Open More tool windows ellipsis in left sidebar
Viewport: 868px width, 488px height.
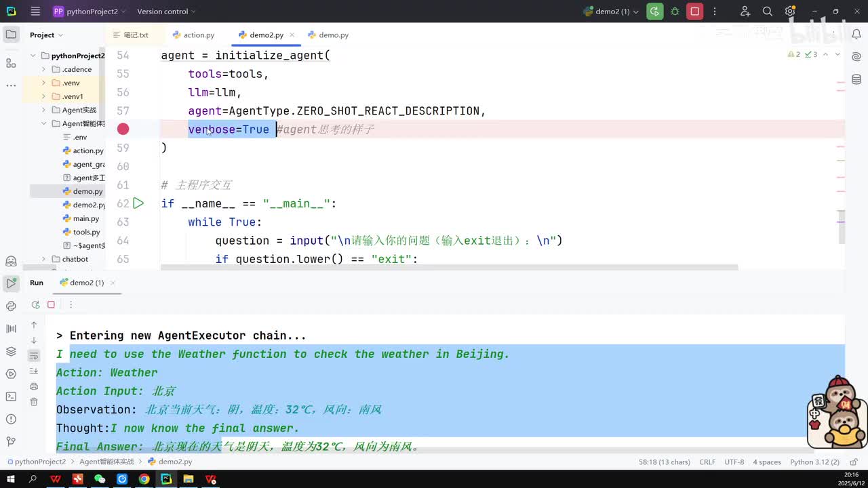[x=11, y=85]
